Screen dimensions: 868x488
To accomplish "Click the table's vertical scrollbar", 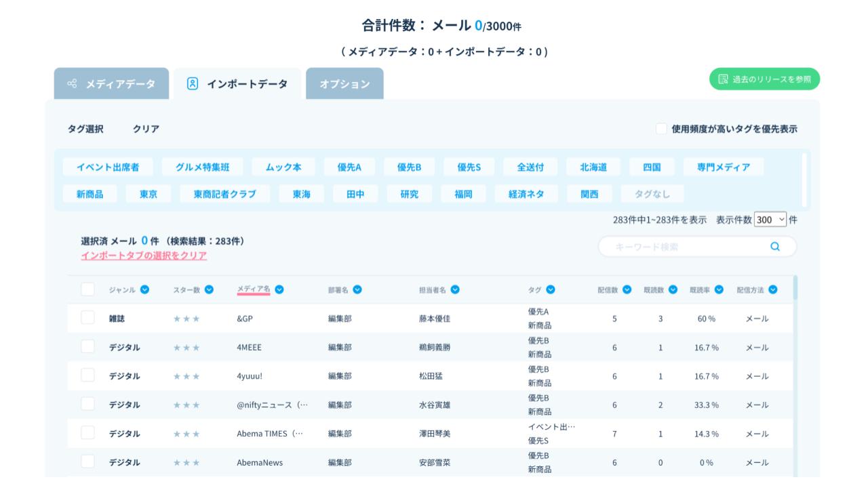I will pos(795,288).
